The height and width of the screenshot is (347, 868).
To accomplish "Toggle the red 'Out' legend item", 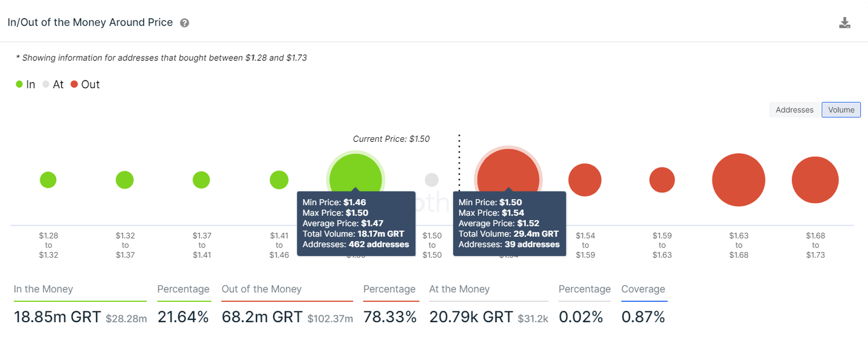I will 85,85.
